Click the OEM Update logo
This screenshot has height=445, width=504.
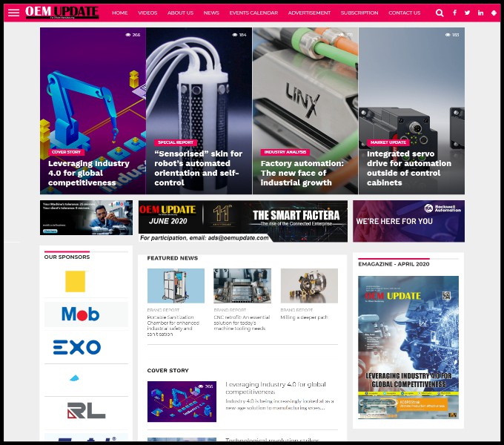62,12
